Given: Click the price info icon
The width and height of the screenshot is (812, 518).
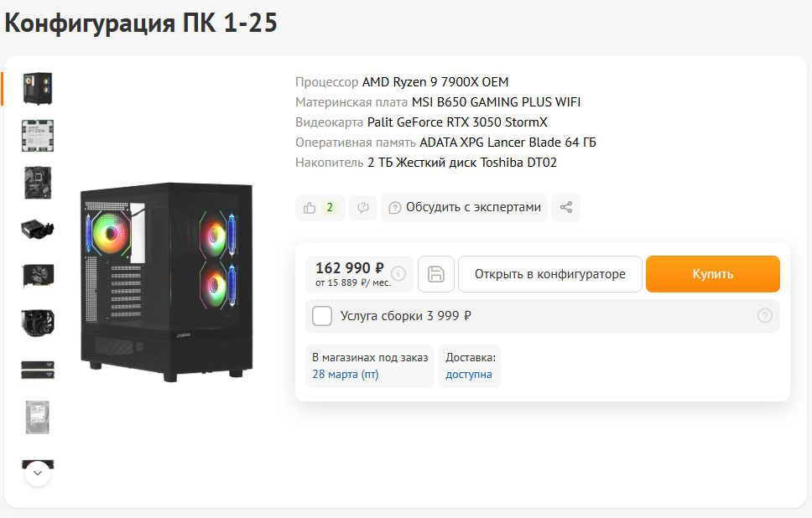Looking at the screenshot, I should [398, 272].
